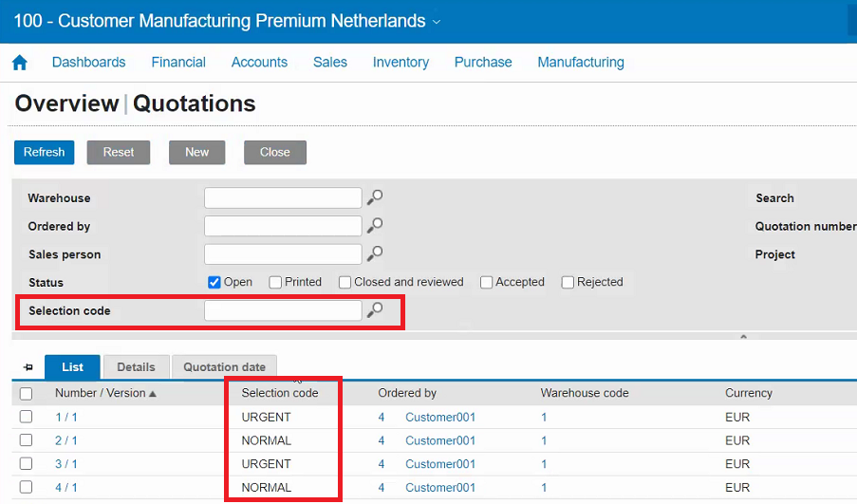
Task: Click NORMAL in row 2 / 1
Action: (266, 440)
